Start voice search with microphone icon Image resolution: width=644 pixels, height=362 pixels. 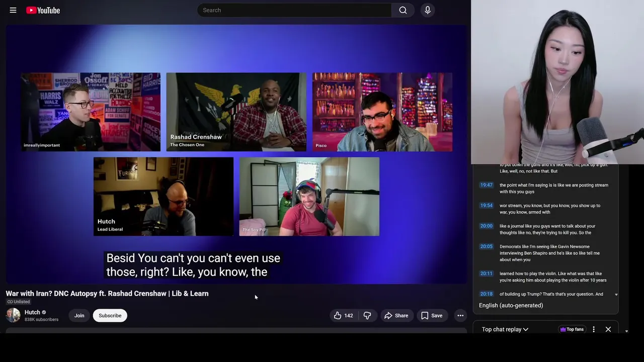coord(428,10)
